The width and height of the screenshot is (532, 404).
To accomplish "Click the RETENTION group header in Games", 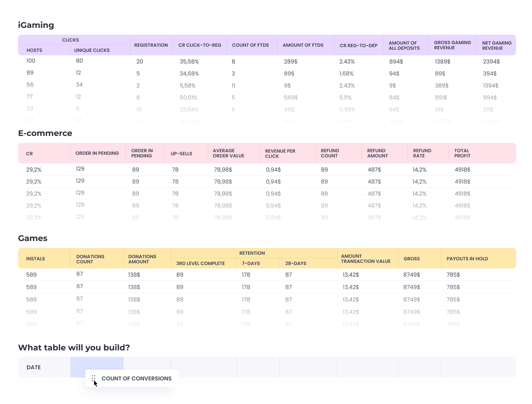I will point(252,253).
